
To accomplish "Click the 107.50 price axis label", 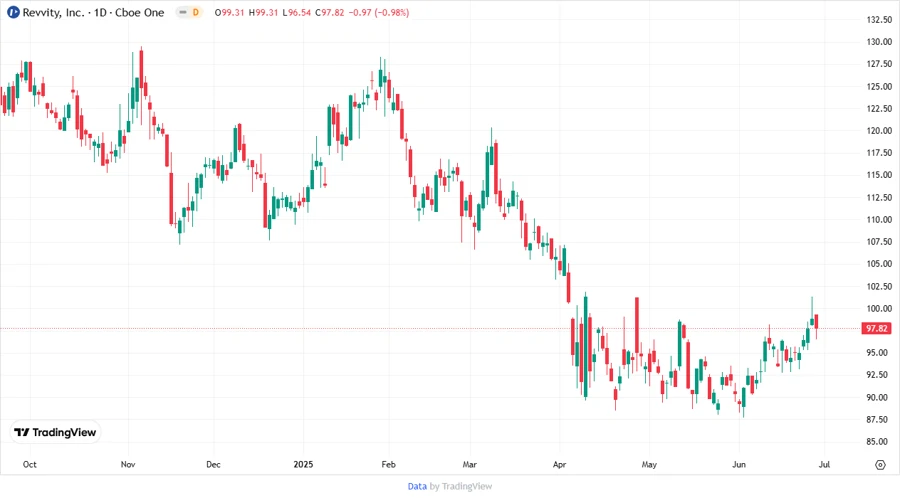I will [879, 242].
